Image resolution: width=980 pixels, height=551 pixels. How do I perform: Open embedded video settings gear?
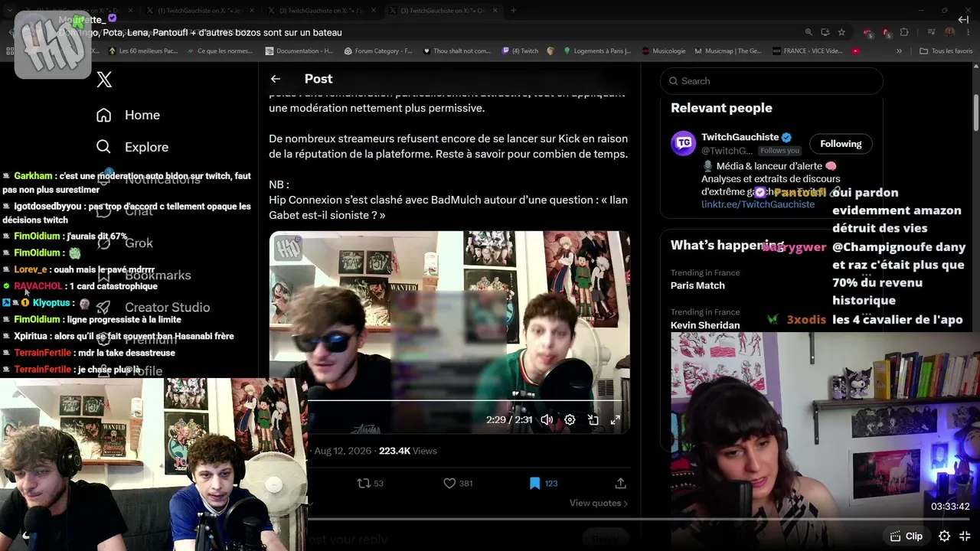(570, 420)
